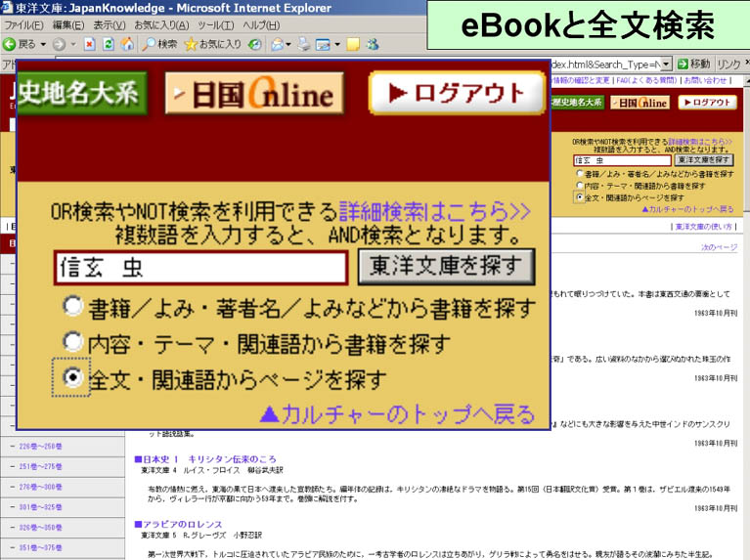
Task: Open the FAQ(よくある質問) link
Action: coord(646,81)
